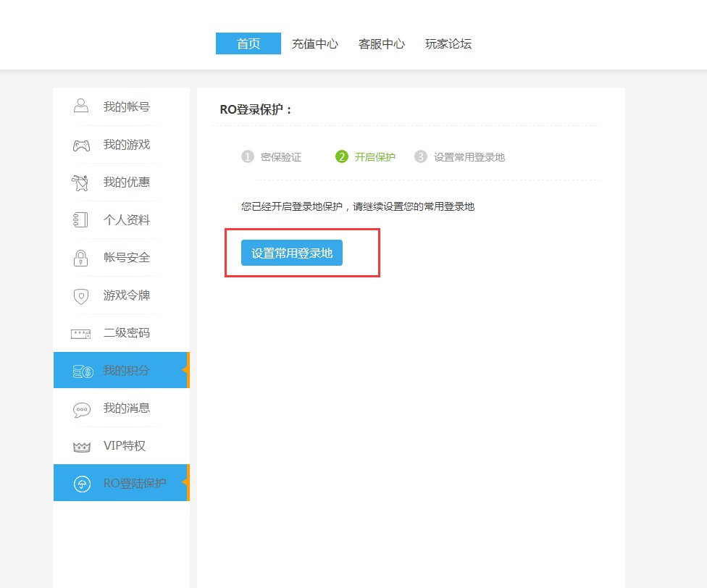Click the VIP特权 crown icon

tap(82, 447)
